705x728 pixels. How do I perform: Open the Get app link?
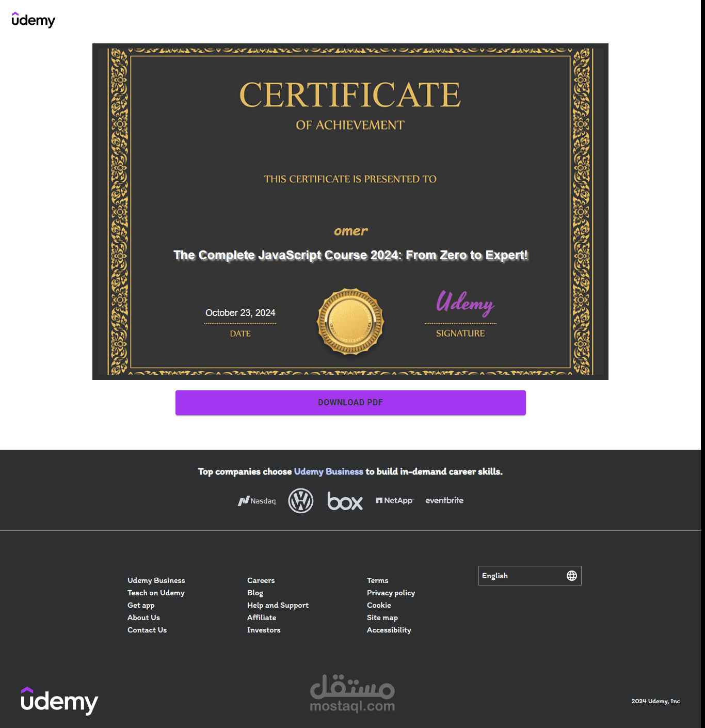(x=141, y=605)
